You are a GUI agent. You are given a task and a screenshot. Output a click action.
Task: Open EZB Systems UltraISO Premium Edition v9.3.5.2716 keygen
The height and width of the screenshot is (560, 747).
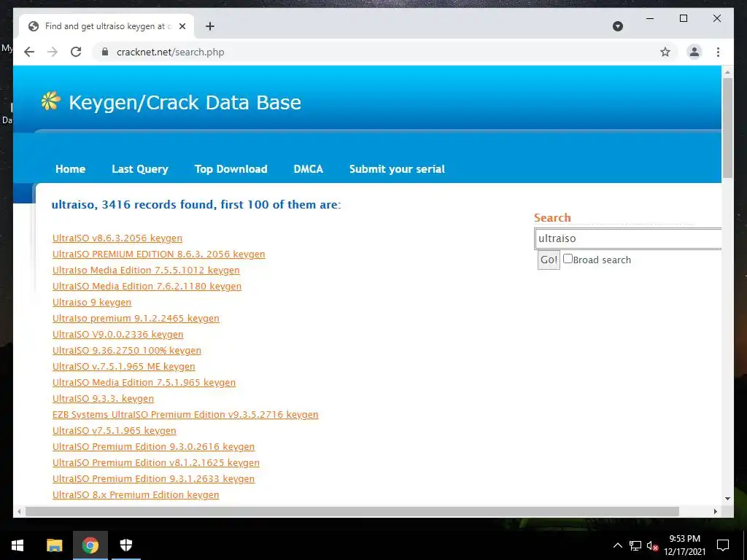tap(185, 415)
